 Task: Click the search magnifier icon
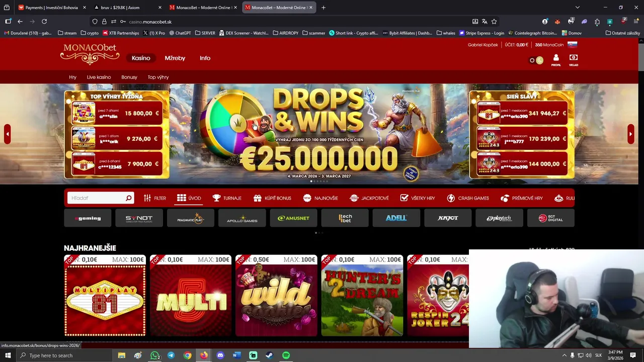pyautogui.click(x=129, y=198)
